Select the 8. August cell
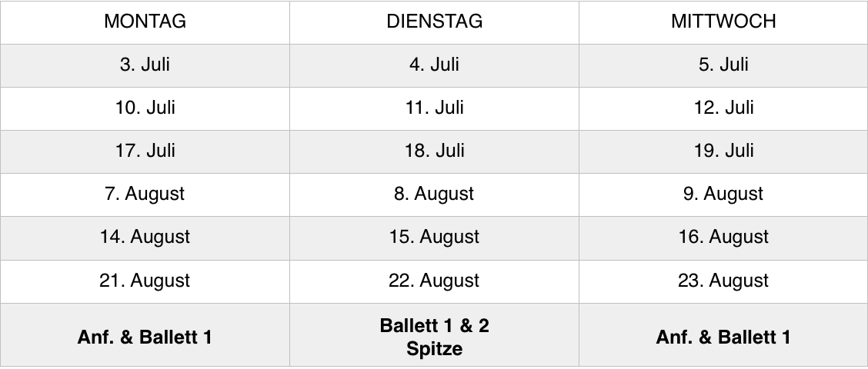 [x=434, y=194]
